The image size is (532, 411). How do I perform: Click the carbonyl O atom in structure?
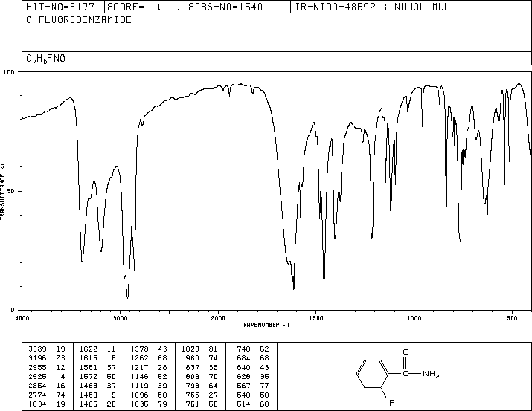tap(406, 352)
